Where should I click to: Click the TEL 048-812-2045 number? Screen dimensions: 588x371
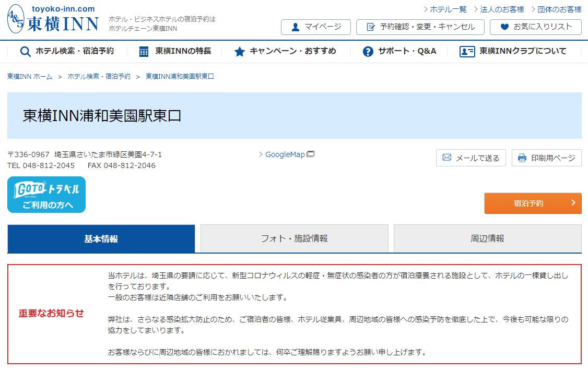[41, 165]
